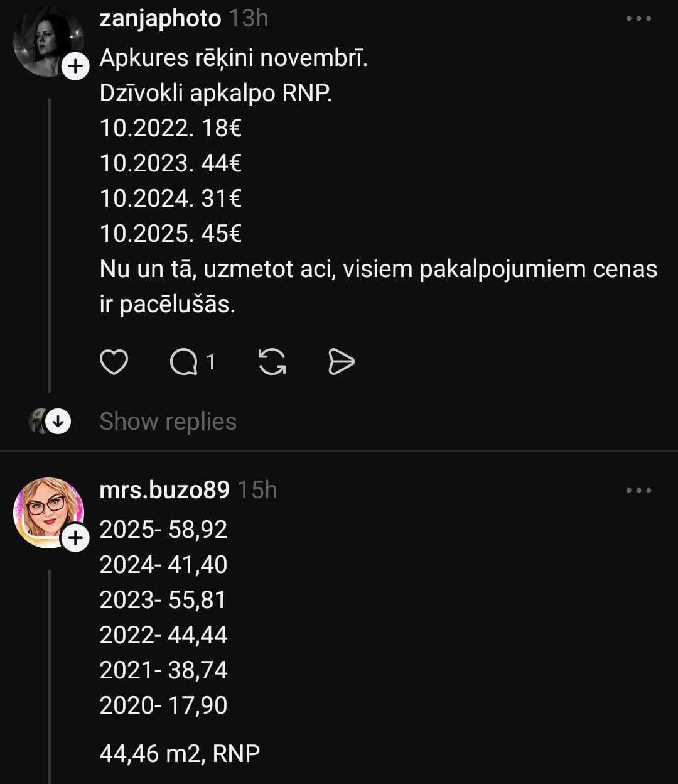Image resolution: width=678 pixels, height=784 pixels.
Task: Click the 13h timestamp on zanjaphoto's post
Action: (x=248, y=19)
